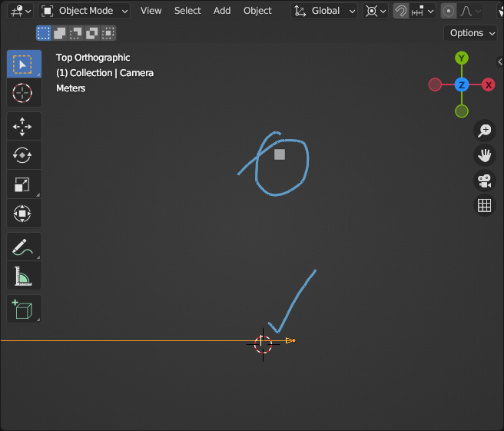Open the Object Mode dropdown
504x431 pixels.
[85, 11]
